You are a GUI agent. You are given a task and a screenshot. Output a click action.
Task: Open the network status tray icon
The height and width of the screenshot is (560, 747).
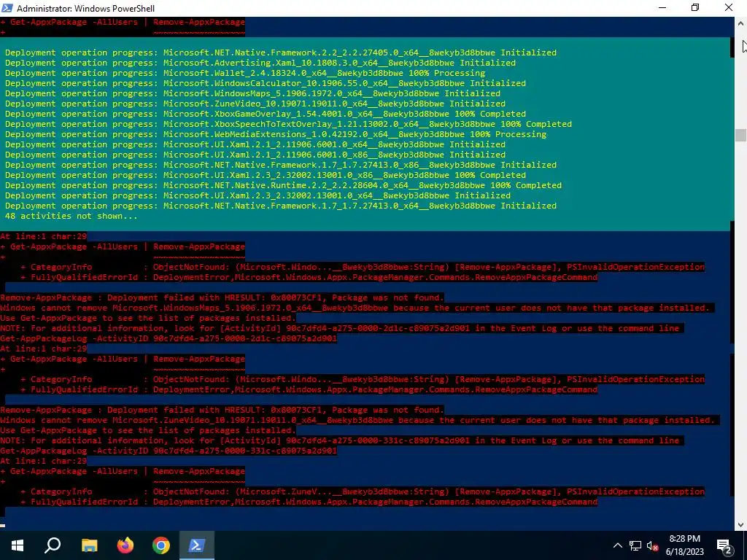pos(635,545)
